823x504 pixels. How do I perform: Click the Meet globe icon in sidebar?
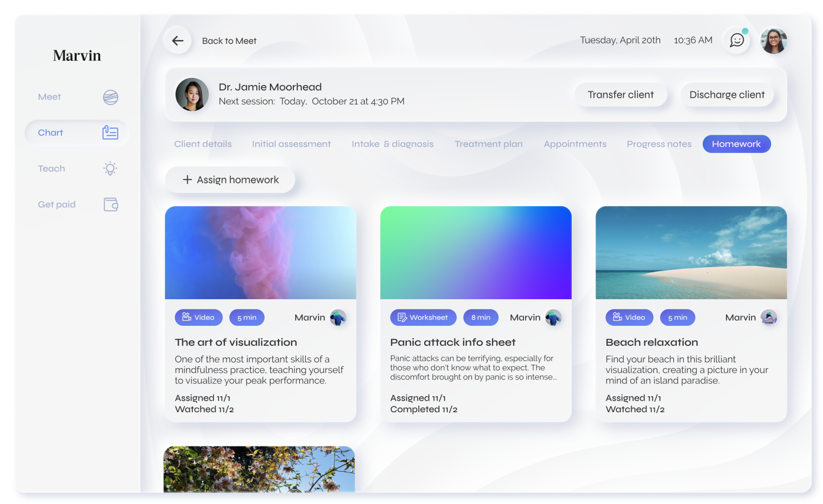pyautogui.click(x=110, y=97)
